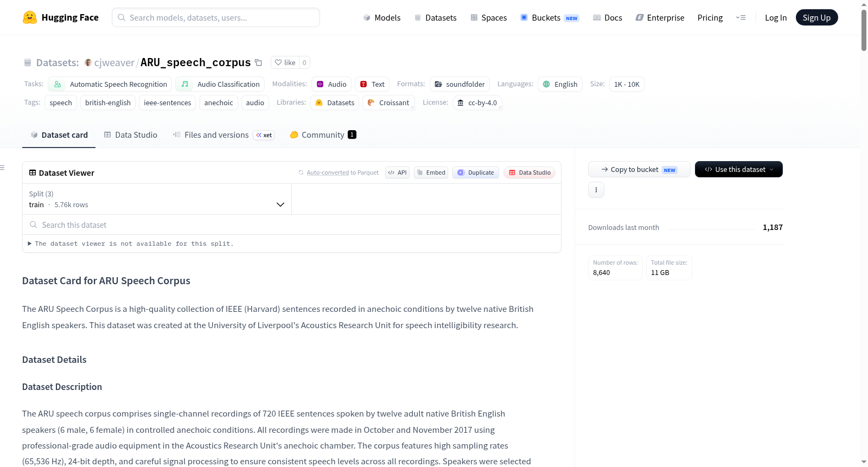
Task: Click the Datasets library tag
Action: pyautogui.click(x=335, y=103)
